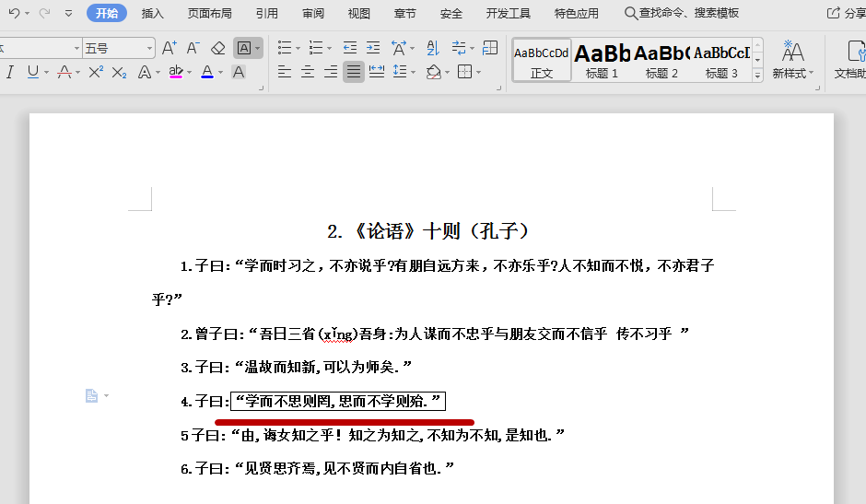Expand the styles gallery more arrow
Image resolution: width=866 pixels, height=504 pixels.
tap(757, 76)
